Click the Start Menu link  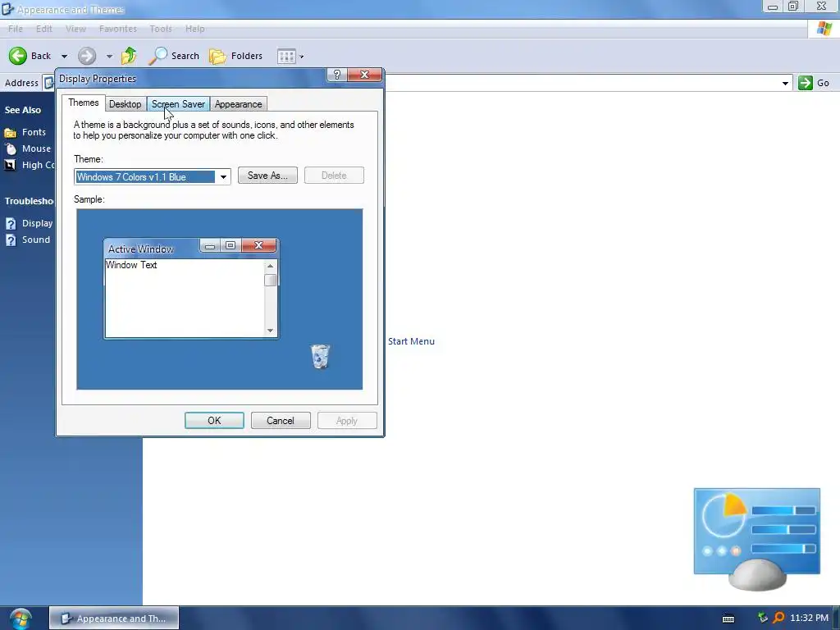tap(412, 341)
